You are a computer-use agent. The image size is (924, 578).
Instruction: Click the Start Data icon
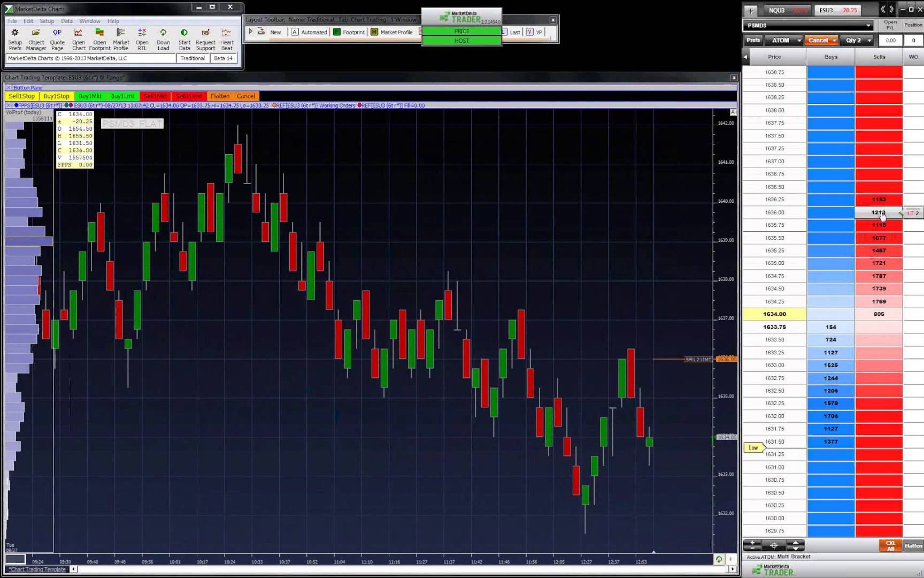184,39
